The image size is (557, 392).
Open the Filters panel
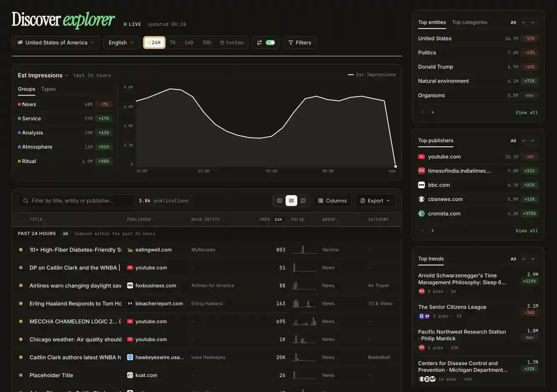point(300,43)
